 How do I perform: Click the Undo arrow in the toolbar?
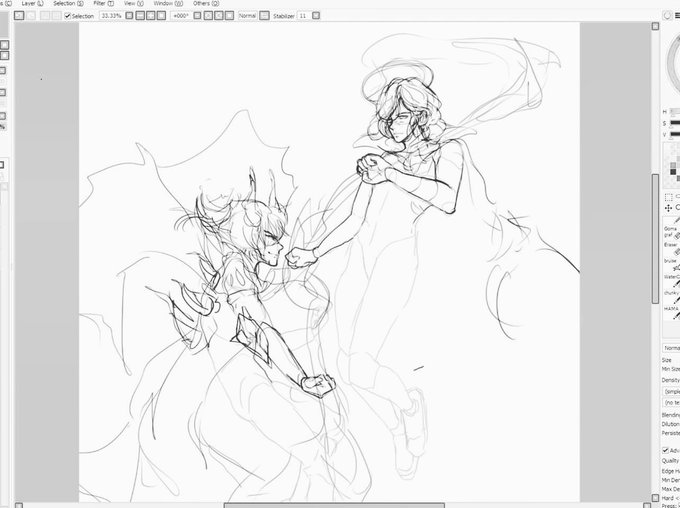point(19,16)
